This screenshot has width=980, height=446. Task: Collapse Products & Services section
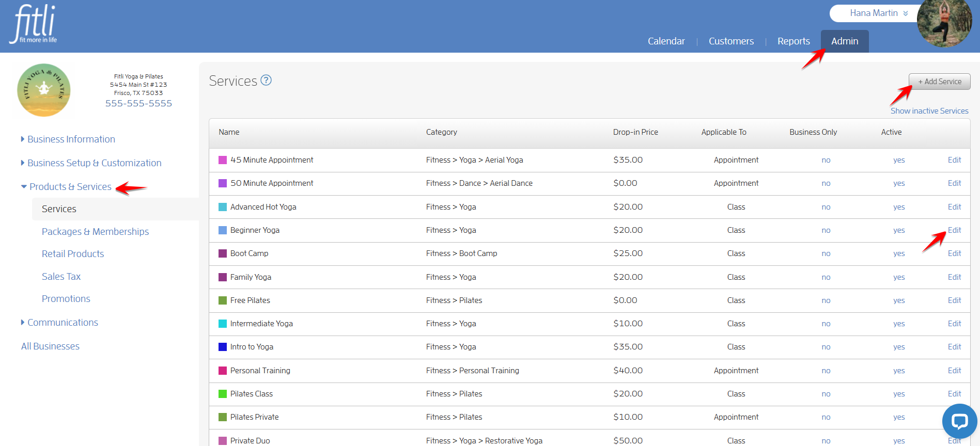pos(66,186)
